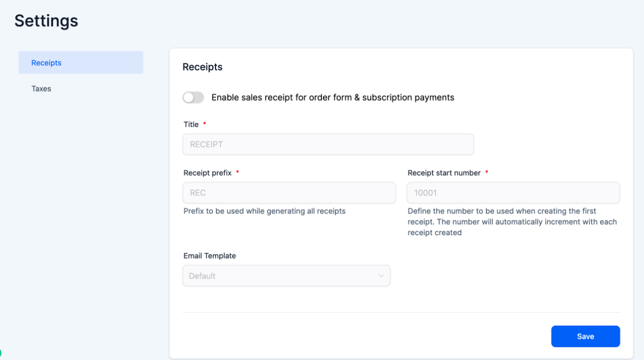
Task: Expand the Default template selector
Action: tap(286, 276)
